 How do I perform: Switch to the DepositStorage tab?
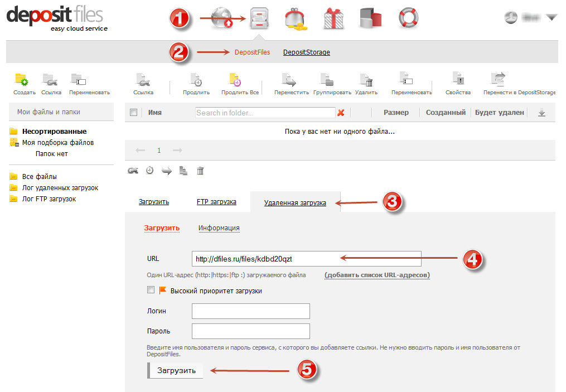306,52
